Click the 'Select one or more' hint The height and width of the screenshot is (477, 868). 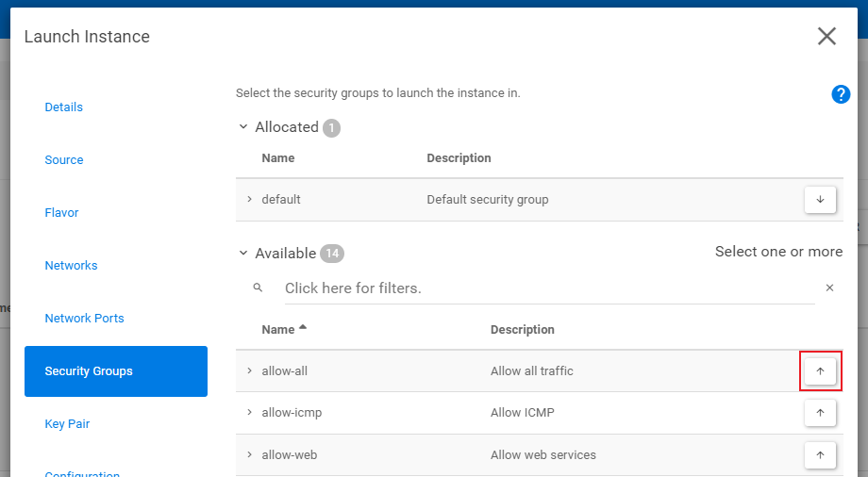[779, 252]
